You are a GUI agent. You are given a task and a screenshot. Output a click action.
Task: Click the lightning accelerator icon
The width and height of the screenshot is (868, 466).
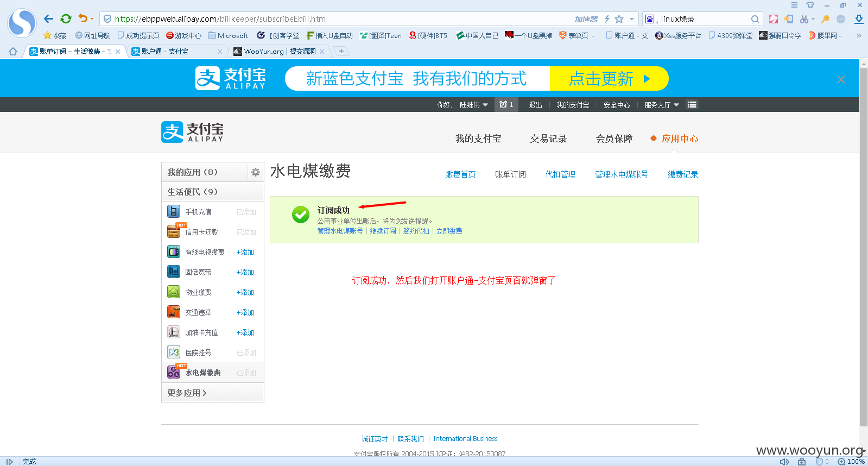tap(607, 19)
